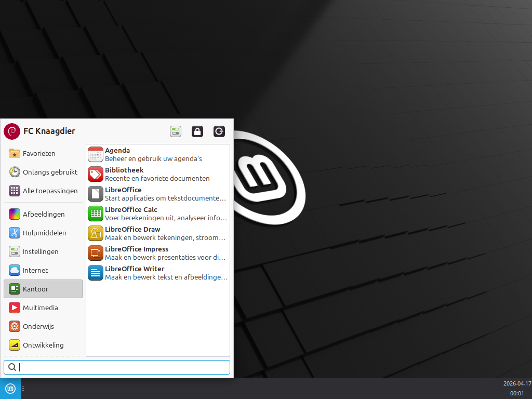Toggle the Linux Mint menu button
Image resolution: width=532 pixels, height=399 pixels.
coord(10,389)
